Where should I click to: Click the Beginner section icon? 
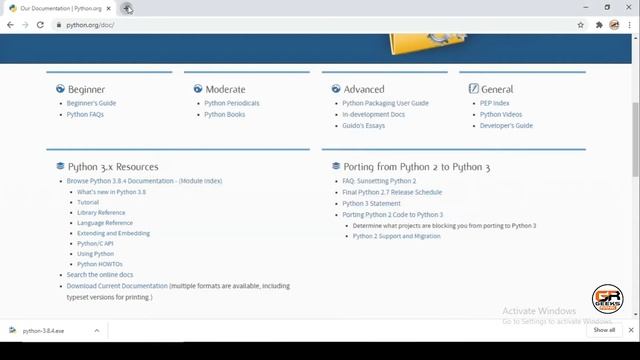pos(60,89)
